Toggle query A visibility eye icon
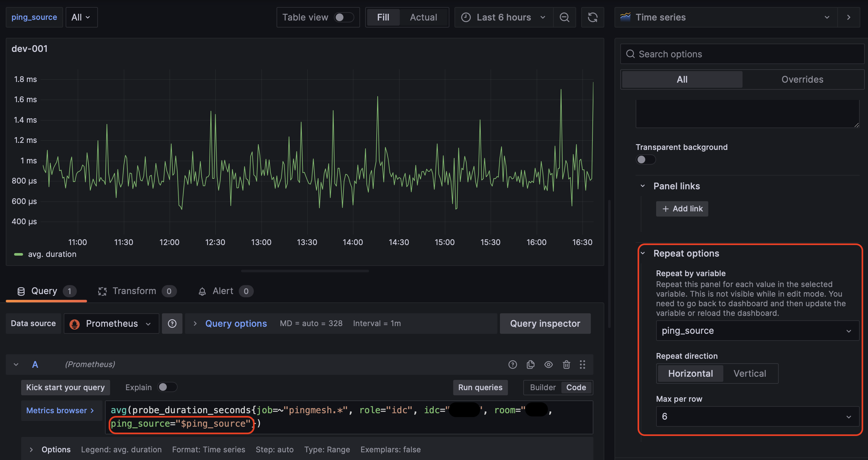This screenshot has height=460, width=868. (548, 365)
